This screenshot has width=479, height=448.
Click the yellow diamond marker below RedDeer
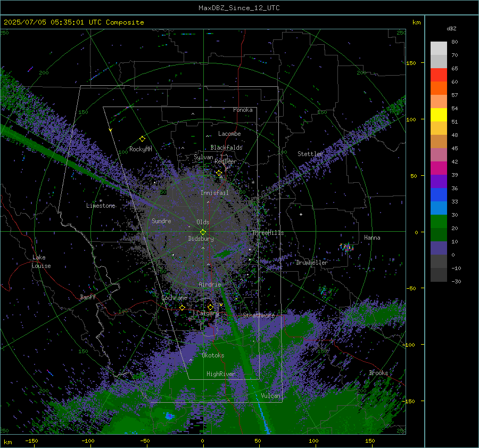coord(219,173)
